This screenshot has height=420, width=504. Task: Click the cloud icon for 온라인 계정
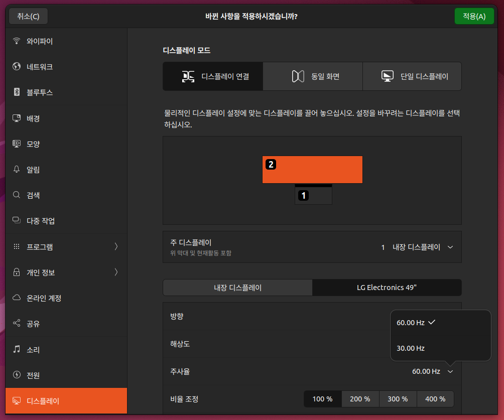tap(17, 298)
